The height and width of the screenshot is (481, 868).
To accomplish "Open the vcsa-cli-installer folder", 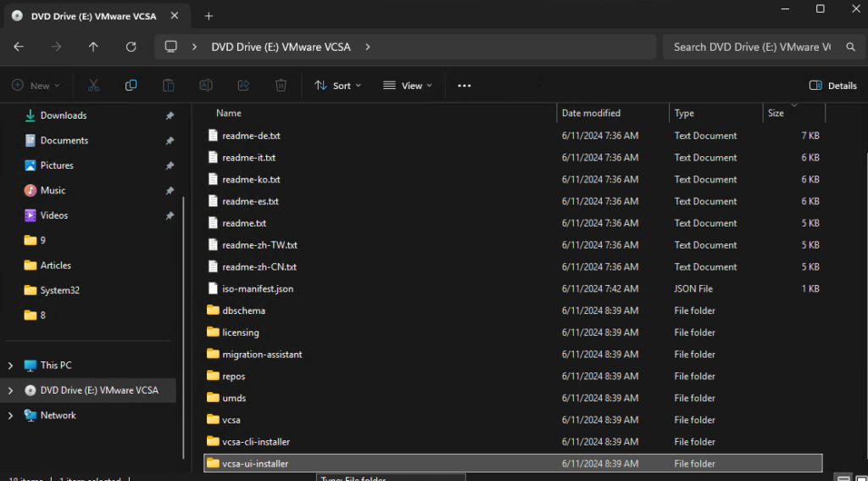I will tap(255, 442).
